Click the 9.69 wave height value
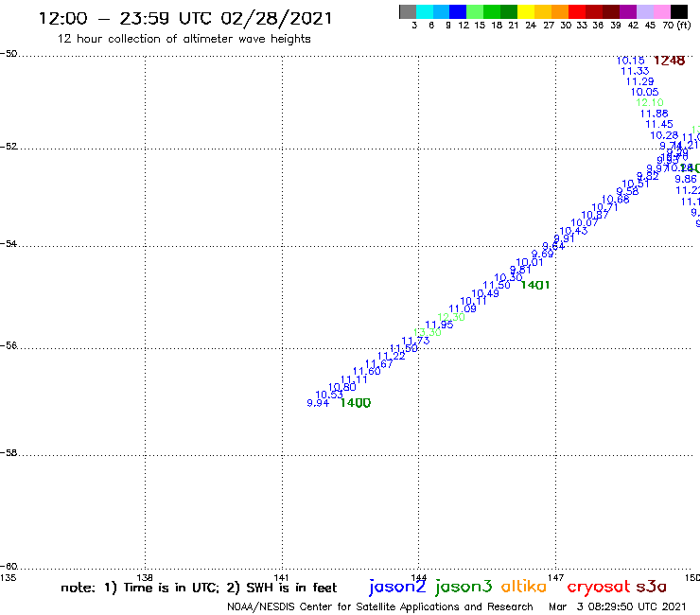The width and height of the screenshot is (700, 615). pyautogui.click(x=542, y=254)
